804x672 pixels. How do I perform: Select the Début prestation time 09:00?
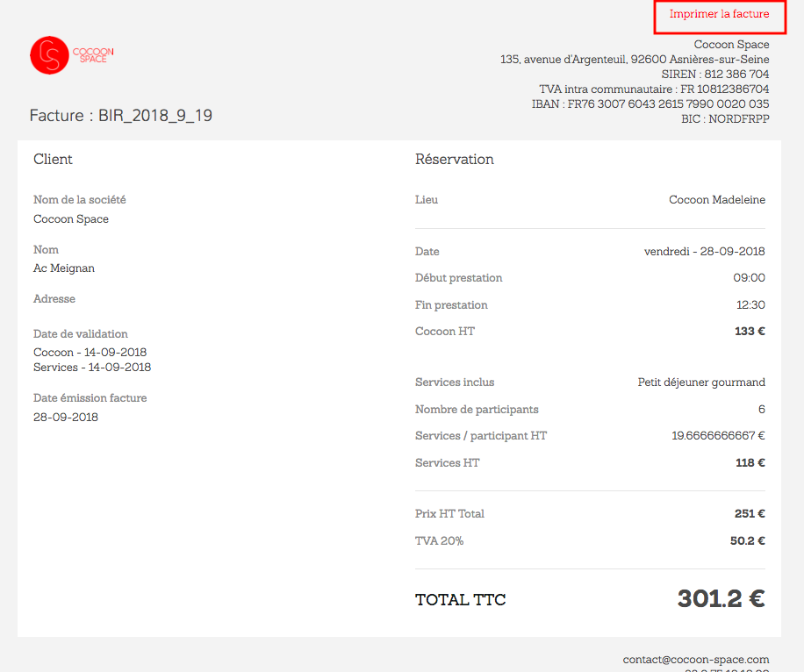coord(749,278)
